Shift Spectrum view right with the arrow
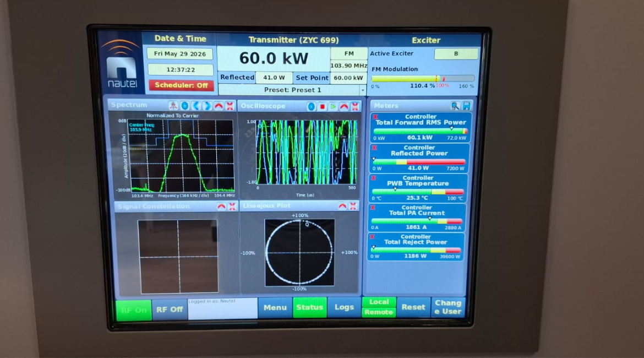 point(207,106)
